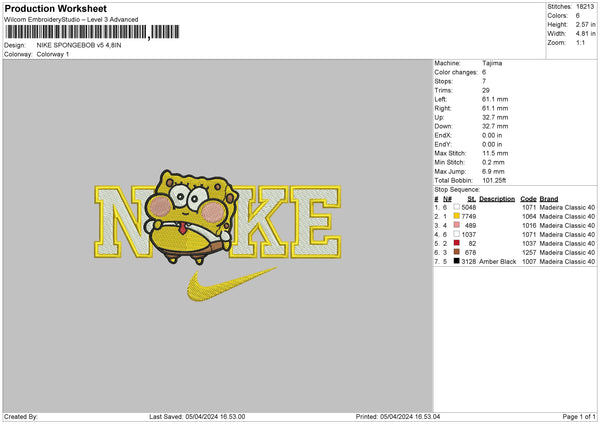This screenshot has width=600, height=424.
Task: Click the Created By footer label
Action: (21, 417)
